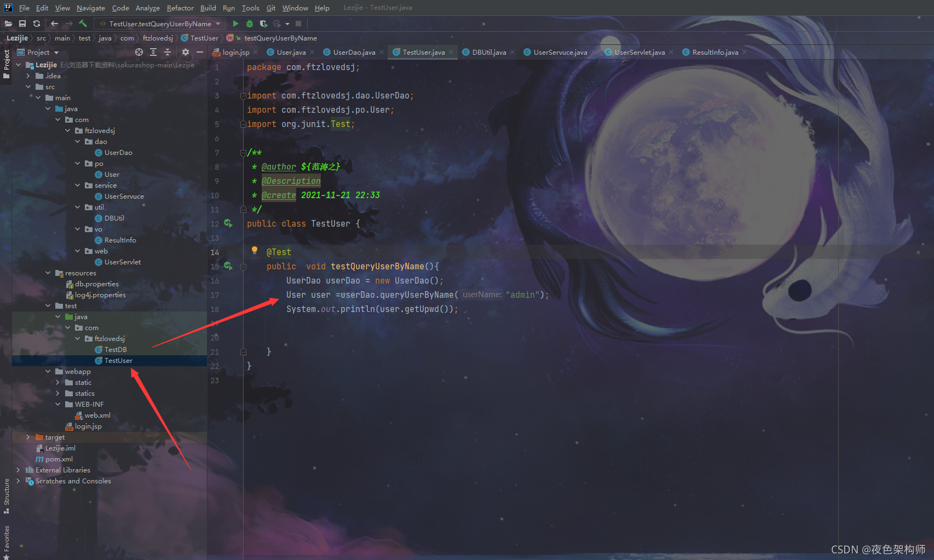Screen dimensions: 934x560
Task: Collapse the main folder in tree
Action: (38, 97)
